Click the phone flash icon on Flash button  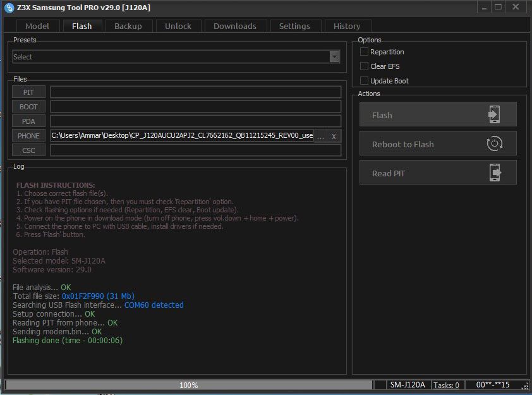[x=494, y=114]
